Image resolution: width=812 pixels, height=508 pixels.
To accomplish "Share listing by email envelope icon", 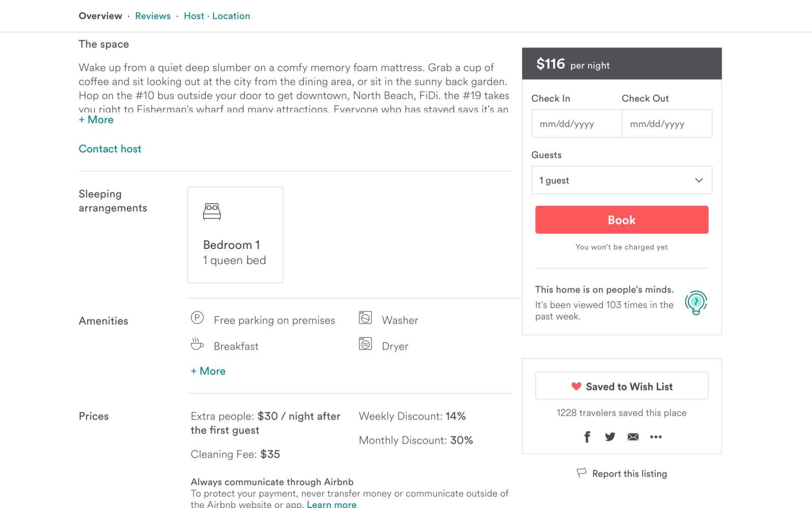I will click(x=633, y=437).
